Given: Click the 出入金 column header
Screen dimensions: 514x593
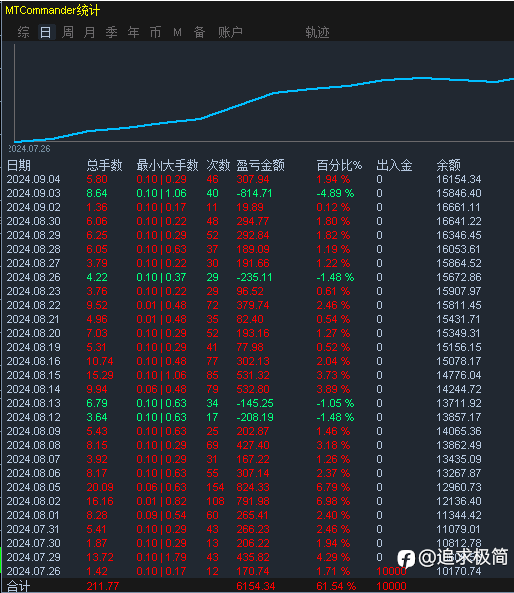Looking at the screenshot, I should [x=394, y=165].
